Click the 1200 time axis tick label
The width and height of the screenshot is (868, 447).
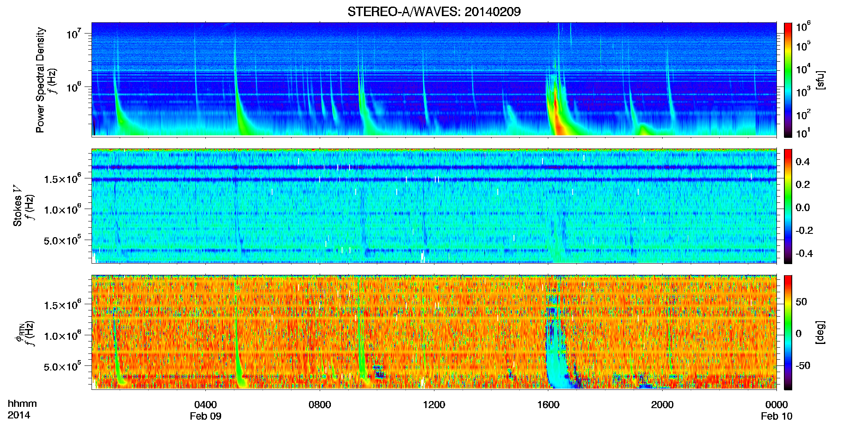click(434, 405)
